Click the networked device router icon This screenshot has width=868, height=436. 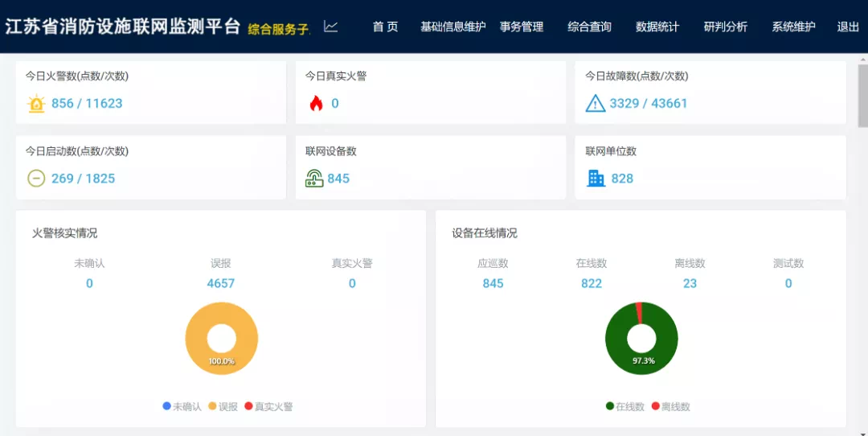[x=314, y=179]
